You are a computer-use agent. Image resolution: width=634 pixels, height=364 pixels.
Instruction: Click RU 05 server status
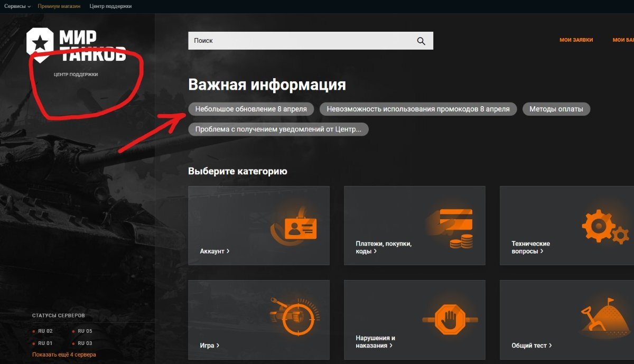click(x=82, y=331)
